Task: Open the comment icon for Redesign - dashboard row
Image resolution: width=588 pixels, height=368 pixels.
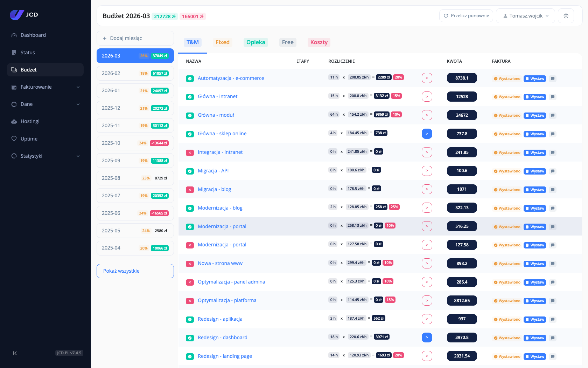Action: 553,338
